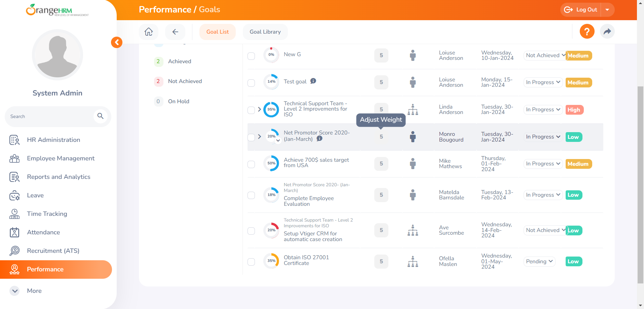Open Recruitment (ATS) from the sidebar
Viewport: 644px width, 309px height.
(x=53, y=250)
